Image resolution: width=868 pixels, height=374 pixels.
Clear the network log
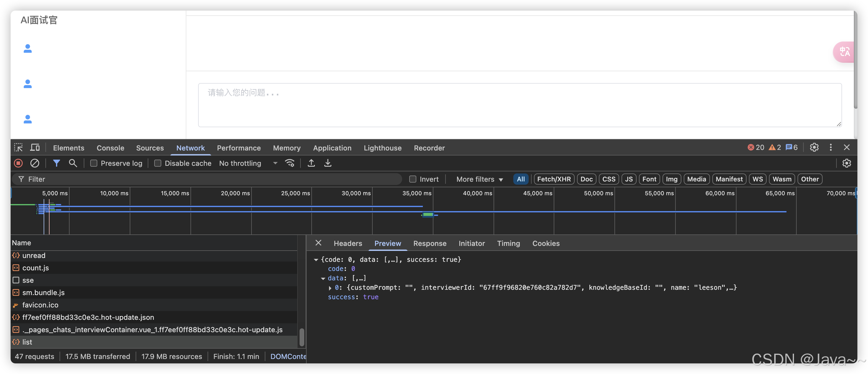tap(35, 163)
